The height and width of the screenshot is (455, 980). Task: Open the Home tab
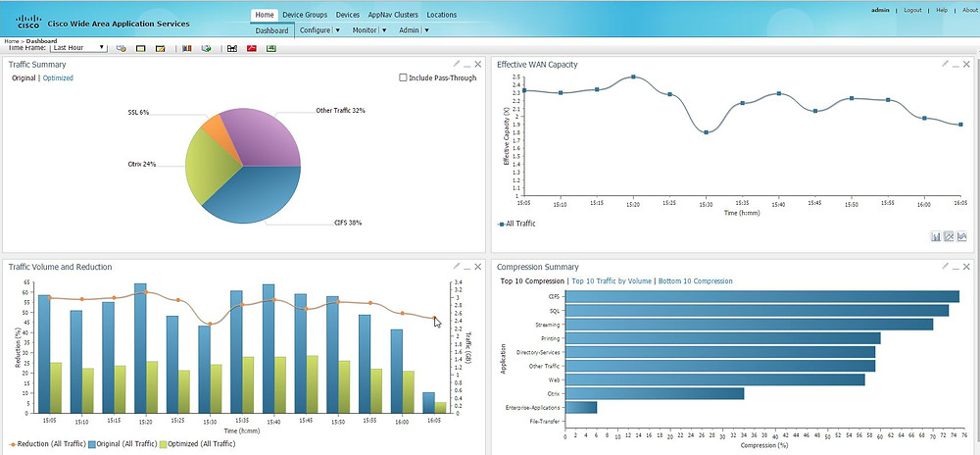click(x=265, y=15)
